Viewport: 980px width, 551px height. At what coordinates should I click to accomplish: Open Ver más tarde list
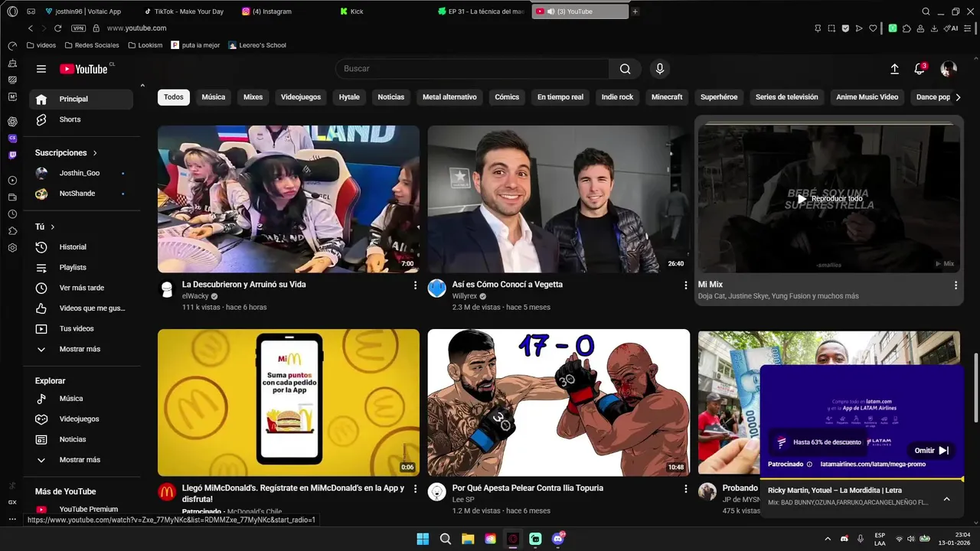(81, 288)
